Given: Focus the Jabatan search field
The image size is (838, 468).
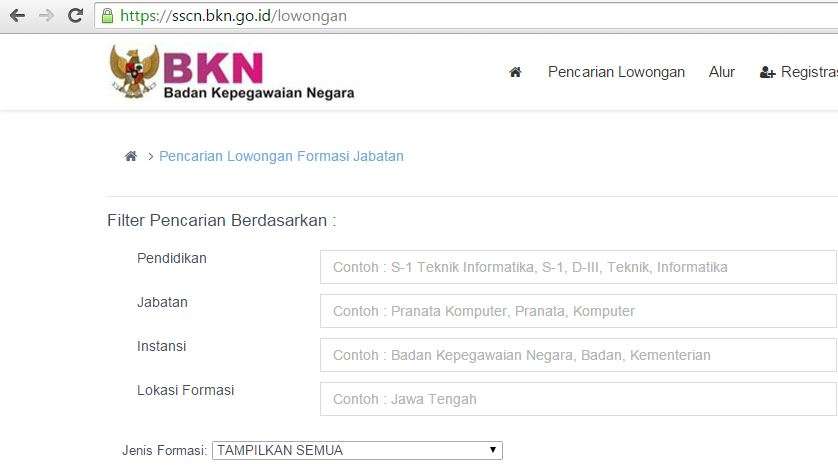Looking at the screenshot, I should [x=578, y=311].
